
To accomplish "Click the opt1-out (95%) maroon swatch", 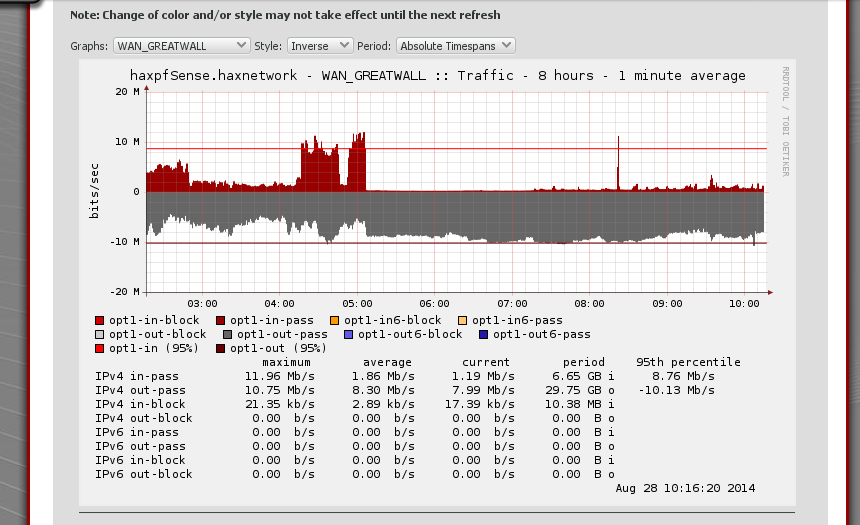I will [x=220, y=348].
